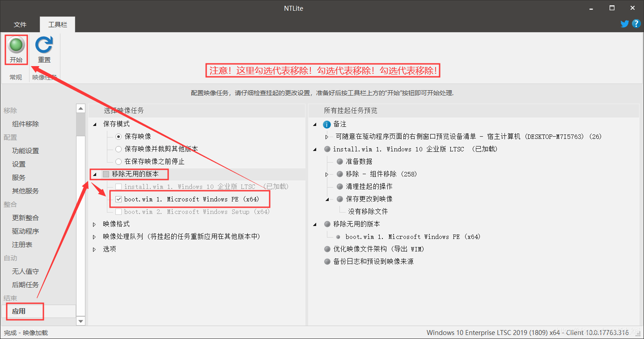Open the blue help question mark icon
The width and height of the screenshot is (644, 339).
[x=636, y=24]
